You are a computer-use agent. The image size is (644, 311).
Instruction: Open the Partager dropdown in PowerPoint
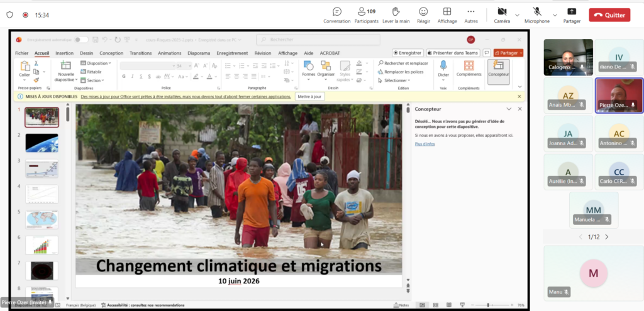coord(521,53)
